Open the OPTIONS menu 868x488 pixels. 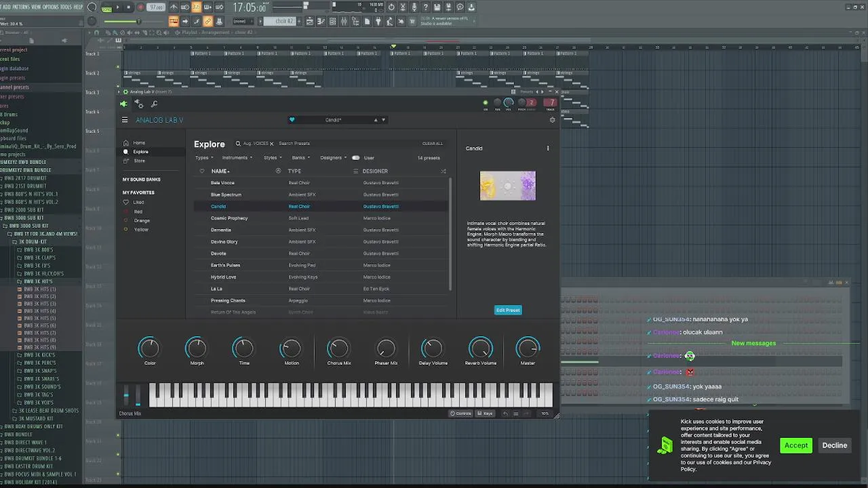pyautogui.click(x=51, y=7)
